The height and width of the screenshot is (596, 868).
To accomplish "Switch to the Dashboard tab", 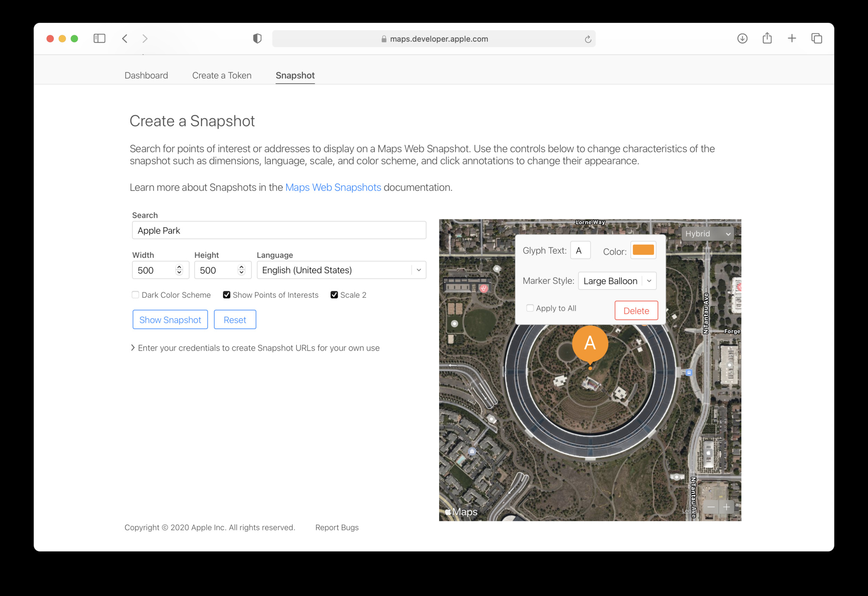I will 146,75.
